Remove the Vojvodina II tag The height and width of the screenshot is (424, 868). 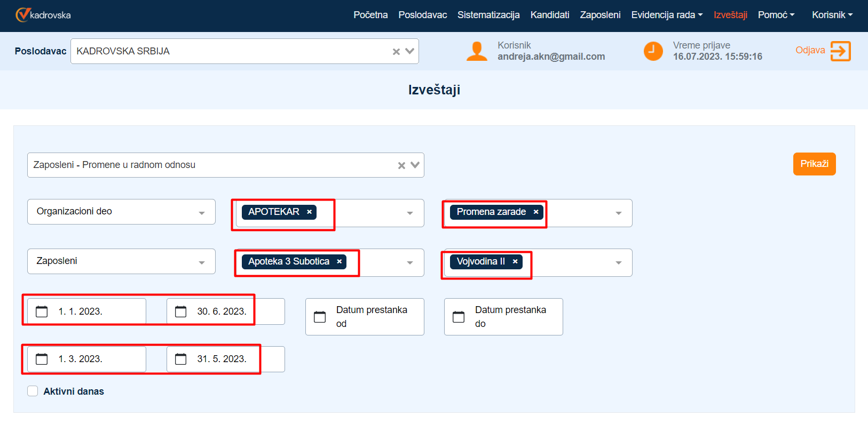tap(515, 262)
